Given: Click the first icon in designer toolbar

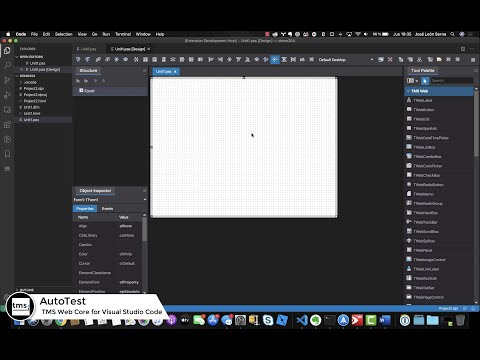Looking at the screenshot, I should pos(78,60).
